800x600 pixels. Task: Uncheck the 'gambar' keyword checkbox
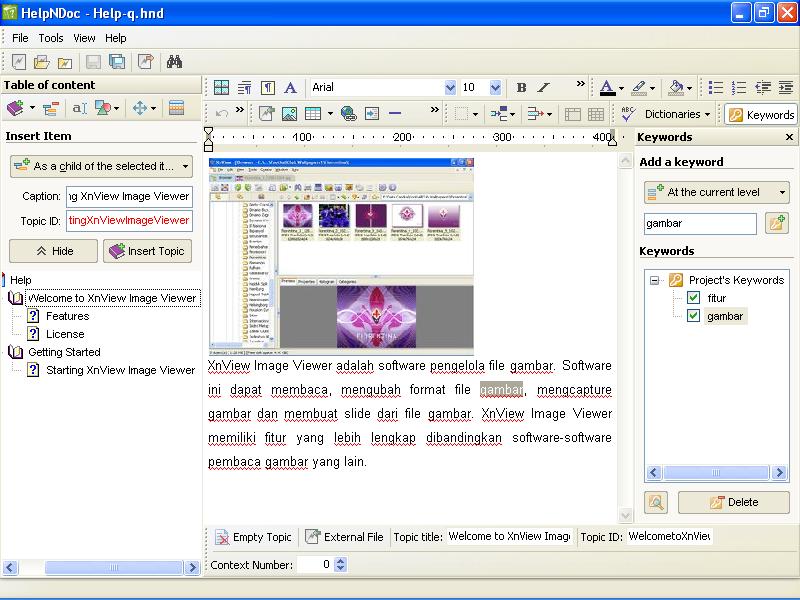(693, 316)
